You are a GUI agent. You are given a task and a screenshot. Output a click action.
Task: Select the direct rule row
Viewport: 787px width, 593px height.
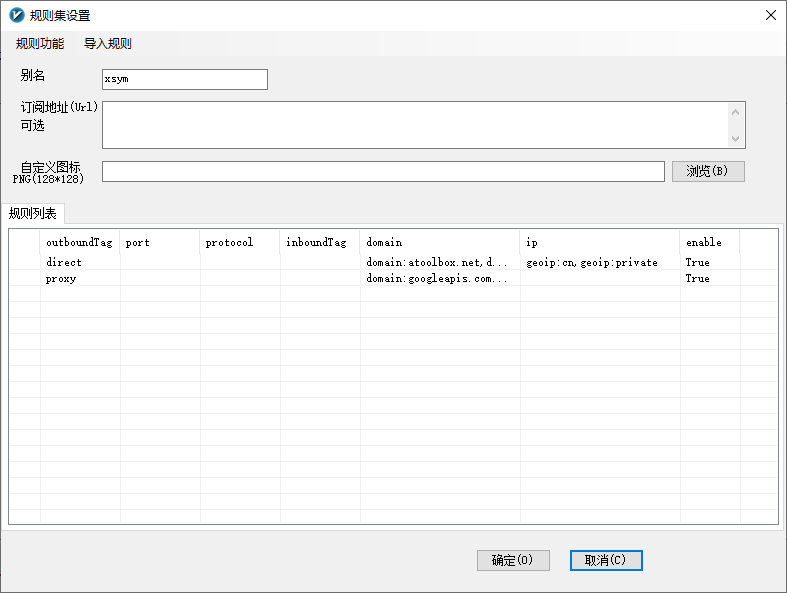394,262
